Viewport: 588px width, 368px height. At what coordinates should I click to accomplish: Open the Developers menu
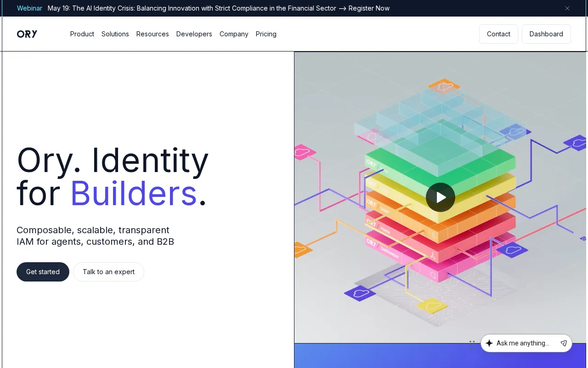(x=194, y=34)
